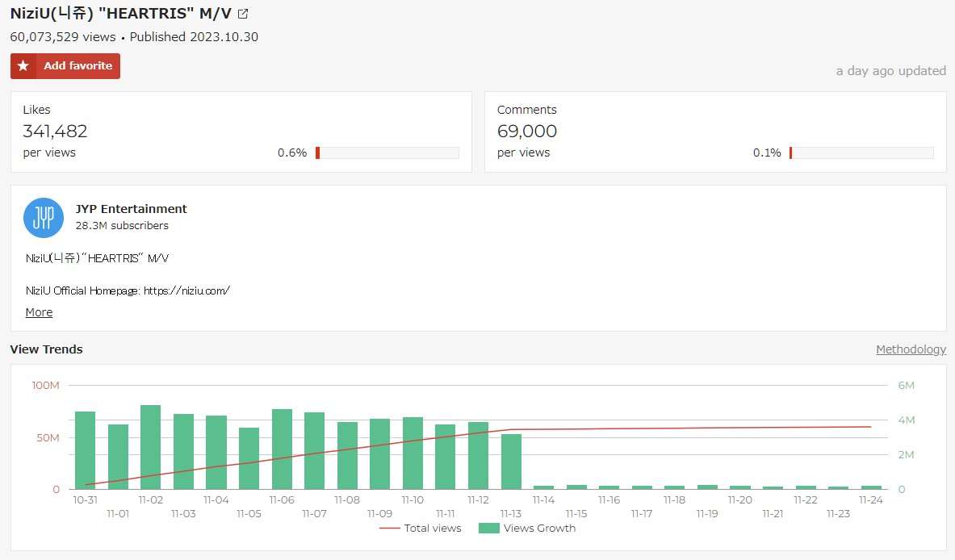The height and width of the screenshot is (560, 955).
Task: Select the 10-31 views growth bar
Action: (x=86, y=450)
